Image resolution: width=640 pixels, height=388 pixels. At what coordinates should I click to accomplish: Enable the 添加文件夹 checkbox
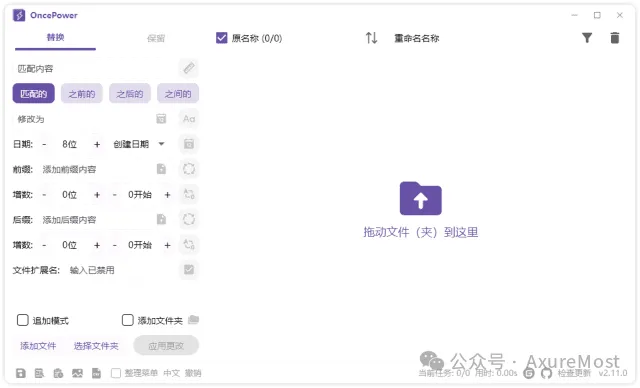(x=127, y=320)
